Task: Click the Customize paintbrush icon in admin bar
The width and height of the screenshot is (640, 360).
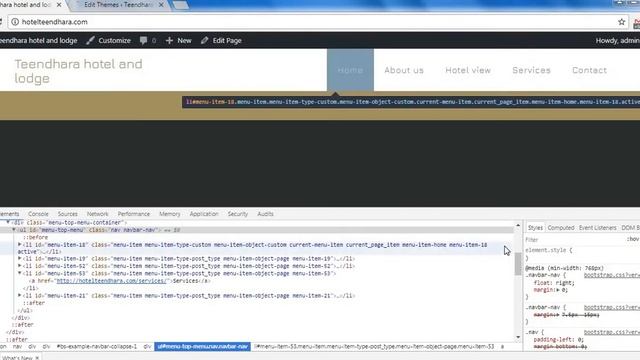Action: pyautogui.click(x=91, y=40)
